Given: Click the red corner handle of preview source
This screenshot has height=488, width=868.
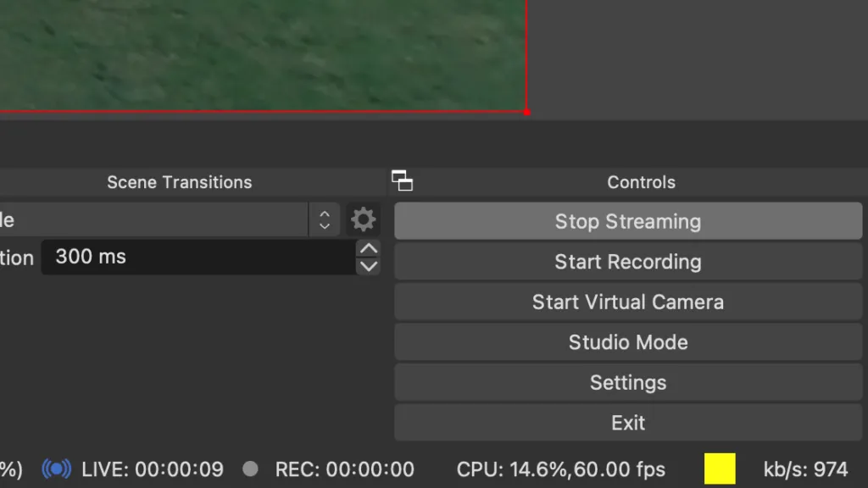Looking at the screenshot, I should [526, 113].
